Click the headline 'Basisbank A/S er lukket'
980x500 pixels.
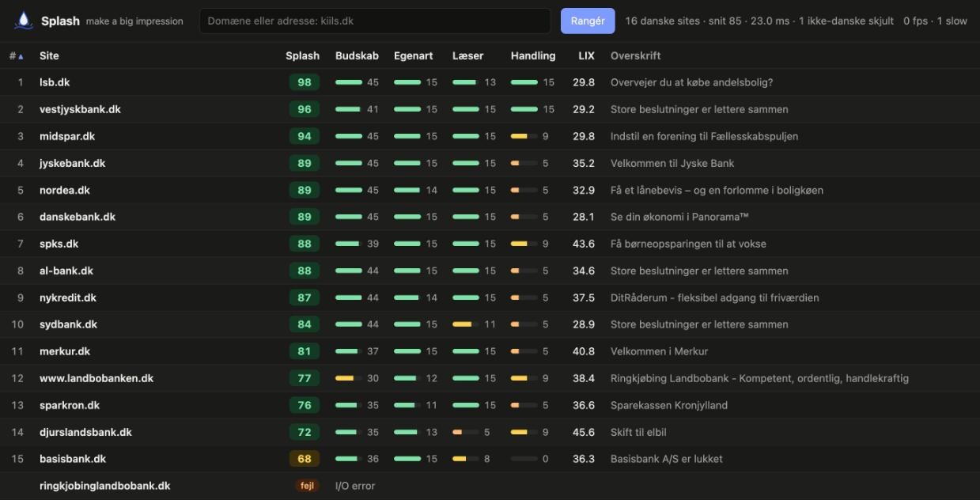[667, 459]
